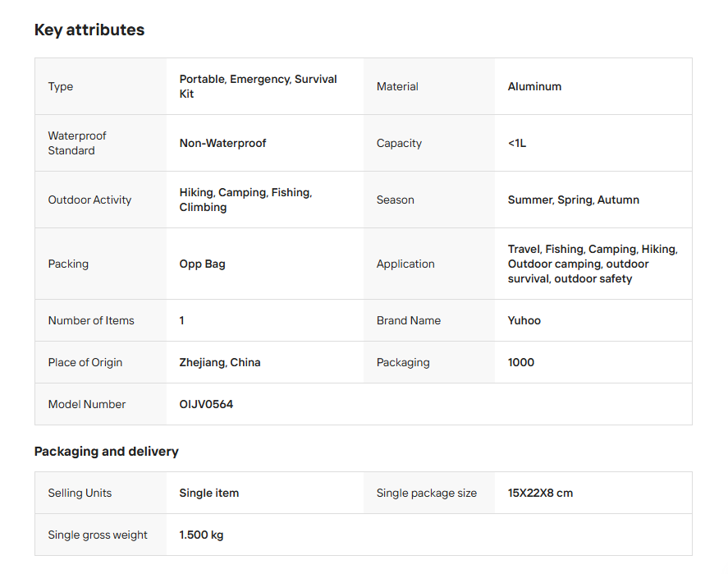Click the Packaging value 1000

tap(521, 363)
